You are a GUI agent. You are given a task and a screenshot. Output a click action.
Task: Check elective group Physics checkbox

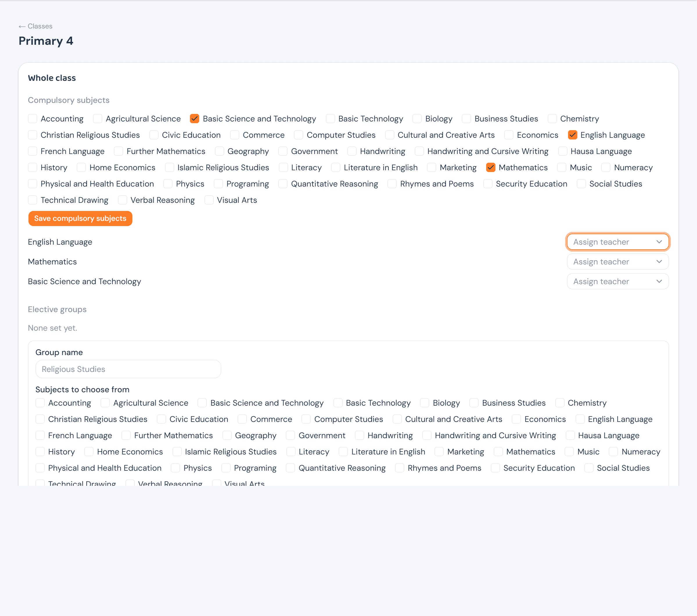(x=176, y=468)
